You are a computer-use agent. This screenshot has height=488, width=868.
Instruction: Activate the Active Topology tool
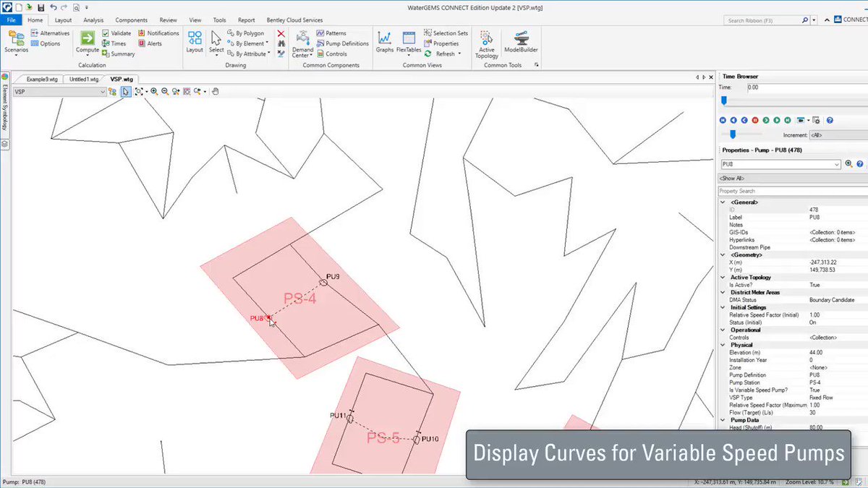click(x=487, y=45)
